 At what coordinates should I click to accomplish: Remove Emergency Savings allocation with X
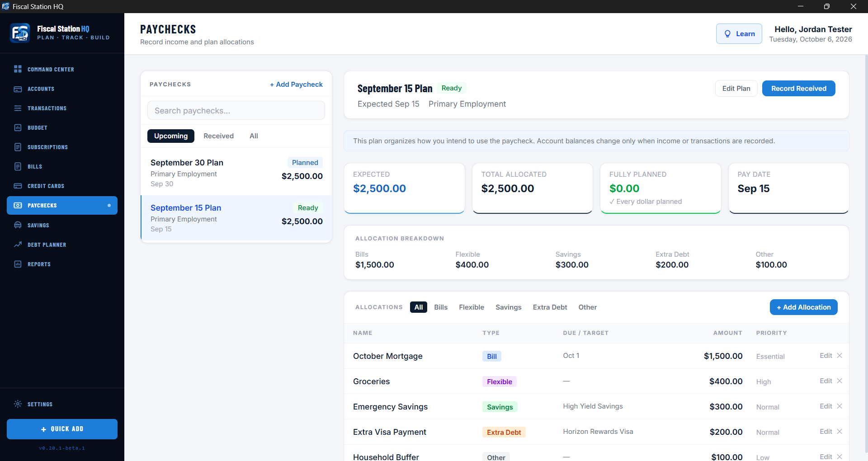tap(840, 406)
